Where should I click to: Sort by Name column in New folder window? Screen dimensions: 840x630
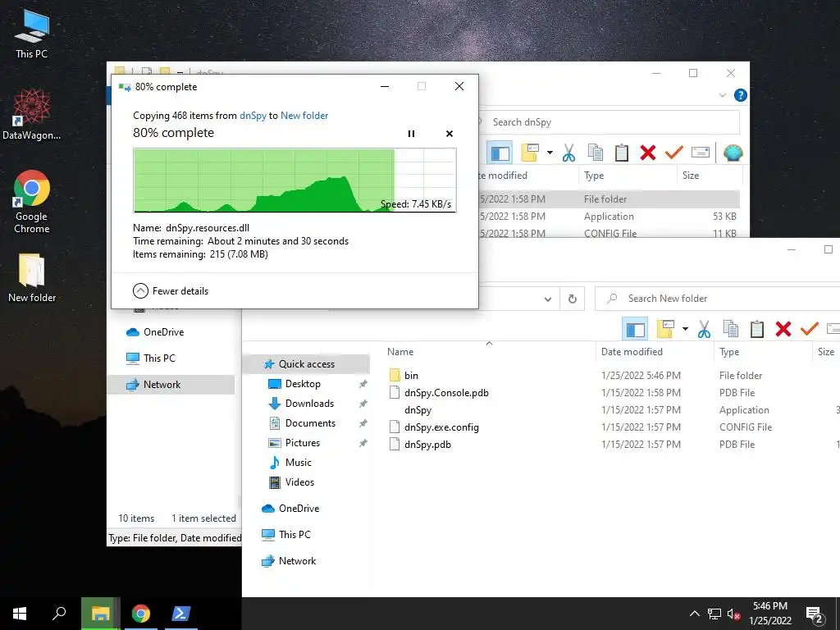400,352
